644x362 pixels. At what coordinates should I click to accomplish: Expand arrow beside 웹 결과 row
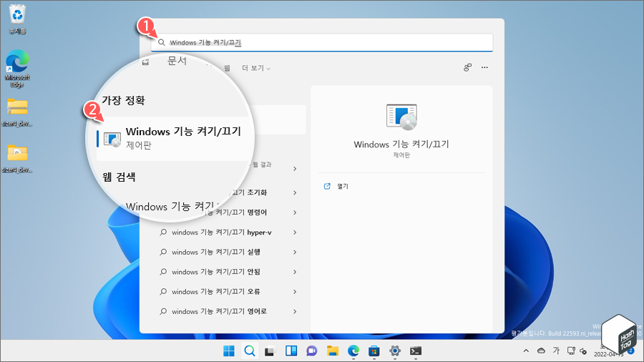(x=295, y=169)
